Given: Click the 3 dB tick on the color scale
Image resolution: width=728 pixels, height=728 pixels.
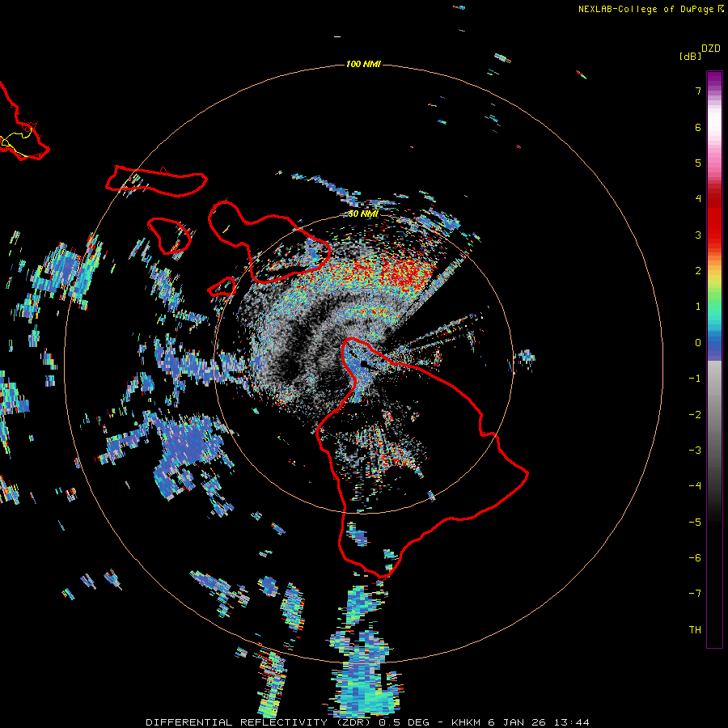Looking at the screenshot, I should (698, 235).
